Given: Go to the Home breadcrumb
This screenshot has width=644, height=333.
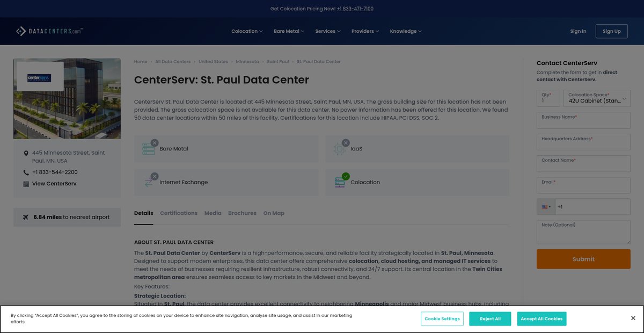Looking at the screenshot, I should coord(141,62).
